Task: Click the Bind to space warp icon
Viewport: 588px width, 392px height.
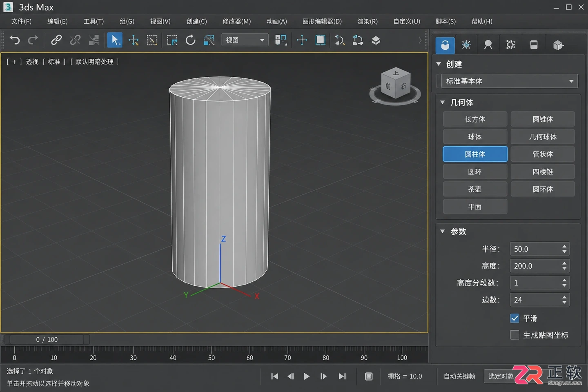Action: [94, 40]
